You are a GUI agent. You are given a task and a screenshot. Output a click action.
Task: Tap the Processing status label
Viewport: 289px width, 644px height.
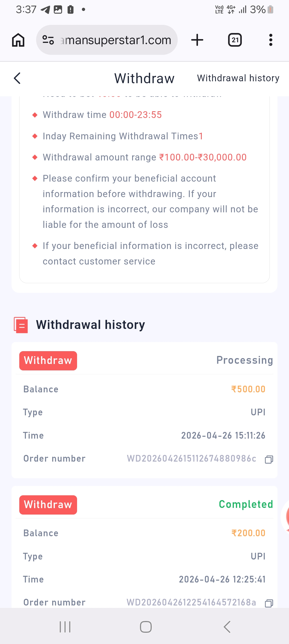click(x=245, y=360)
